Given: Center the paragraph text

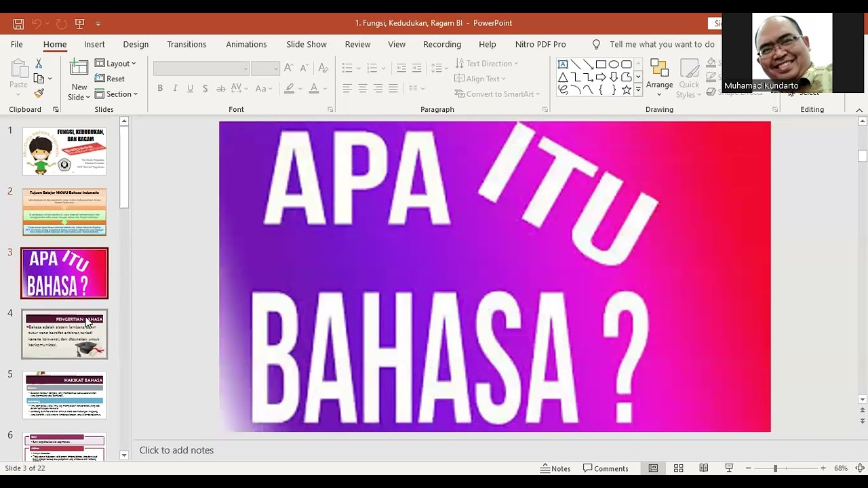Looking at the screenshot, I should pos(363,89).
